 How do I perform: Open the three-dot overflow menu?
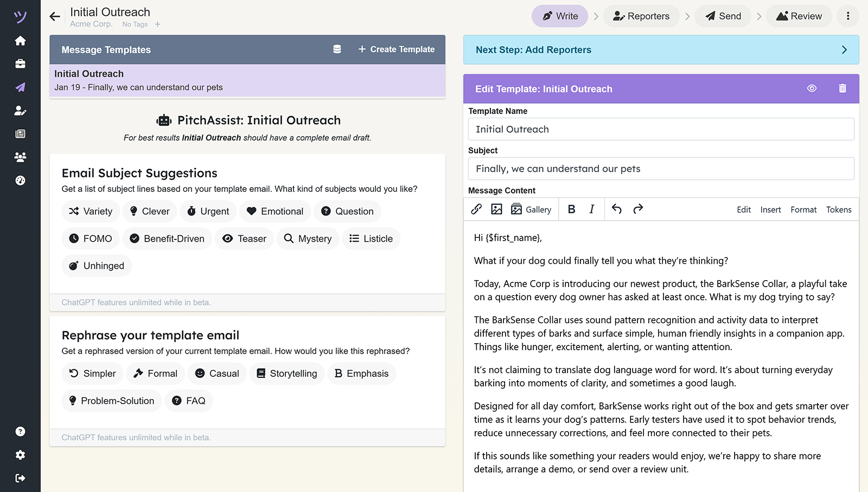point(847,16)
